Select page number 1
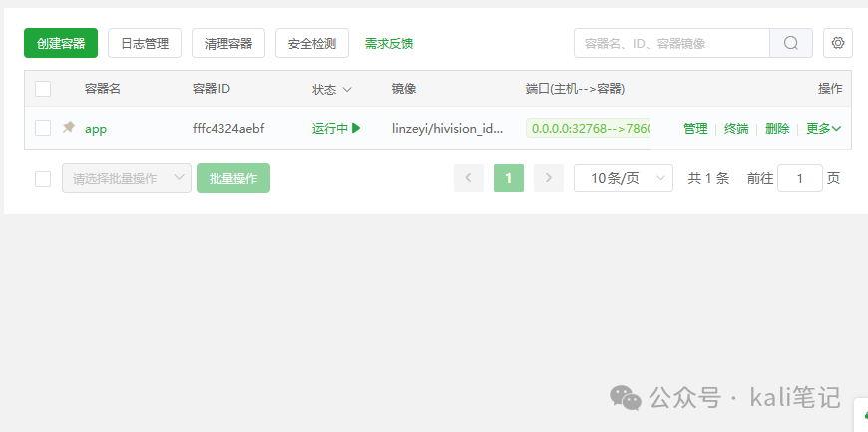The height and width of the screenshot is (432, 868). tap(508, 178)
